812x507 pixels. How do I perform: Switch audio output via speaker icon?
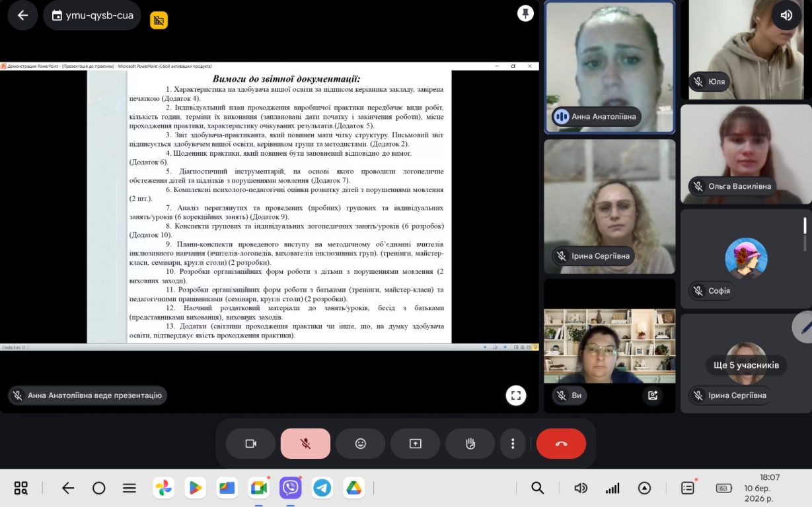(x=786, y=15)
